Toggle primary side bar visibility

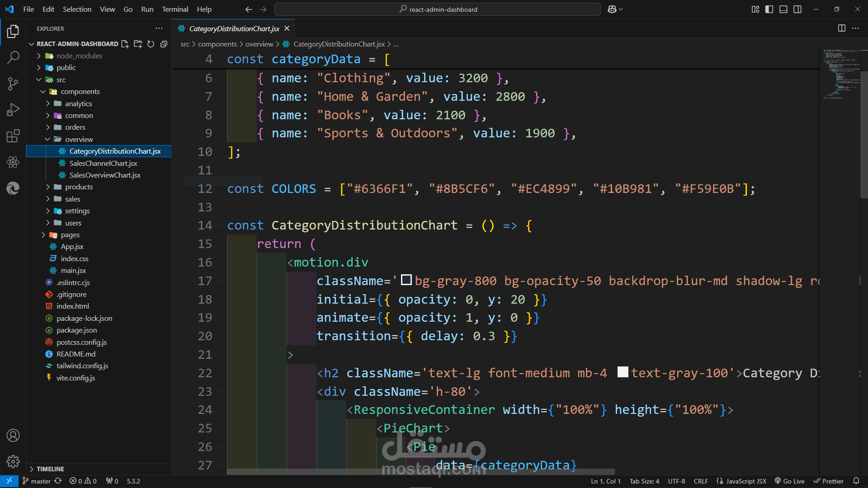coord(769,9)
